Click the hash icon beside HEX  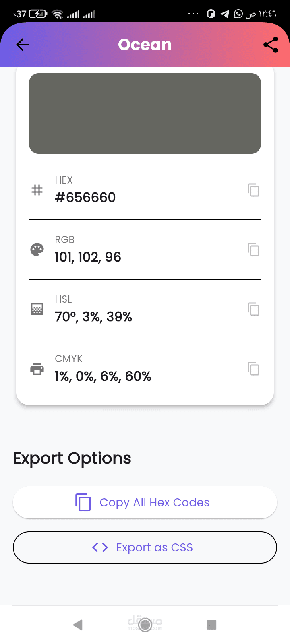coord(37,190)
